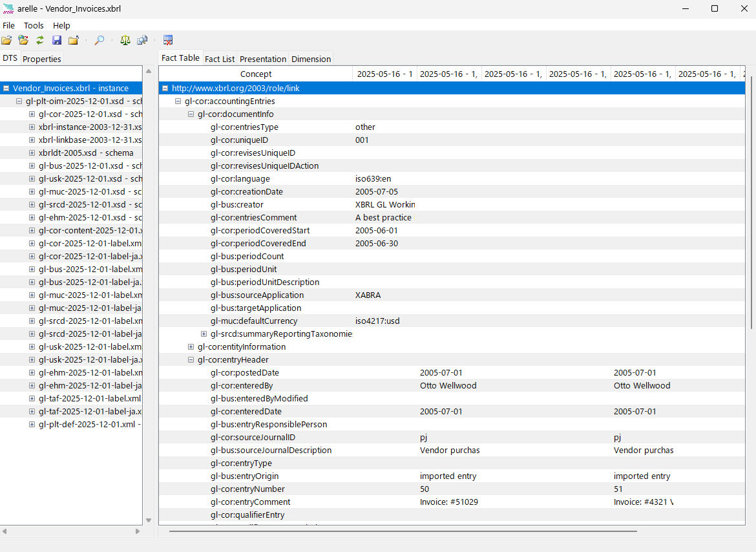Select gl-cor:language row
The width and height of the screenshot is (756, 552).
(x=452, y=179)
